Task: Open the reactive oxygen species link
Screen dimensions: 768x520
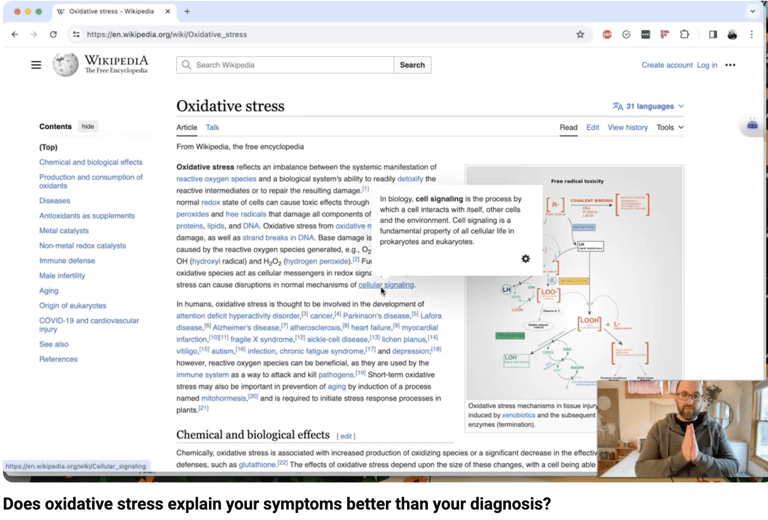Action: point(216,179)
